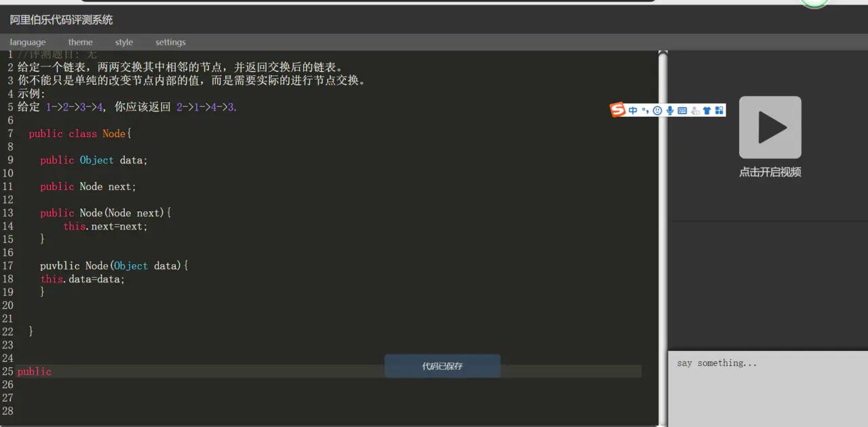Open the Sogou toolbox grid icon
The height and width of the screenshot is (427, 868).
tap(719, 111)
